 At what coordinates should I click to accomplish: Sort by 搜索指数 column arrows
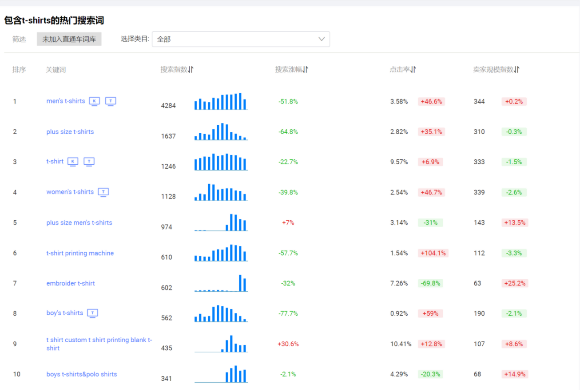[191, 70]
